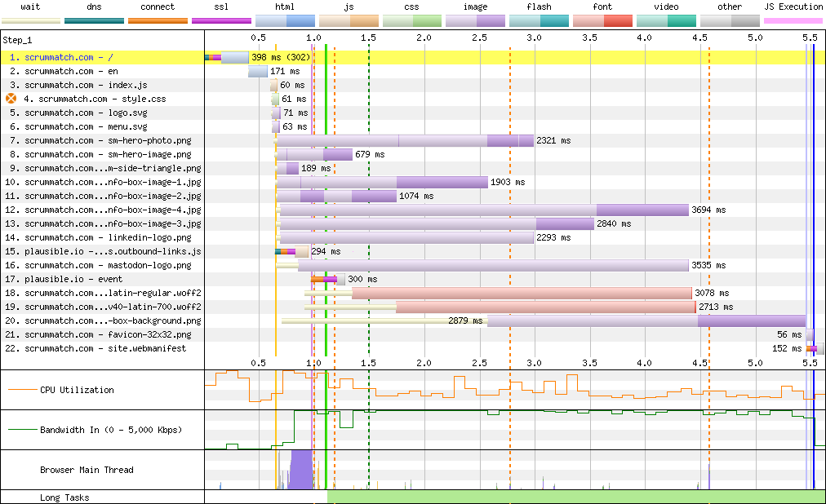This screenshot has height=504, width=826.
Task: Click the 300 ms plausible event bar
Action: click(328, 279)
